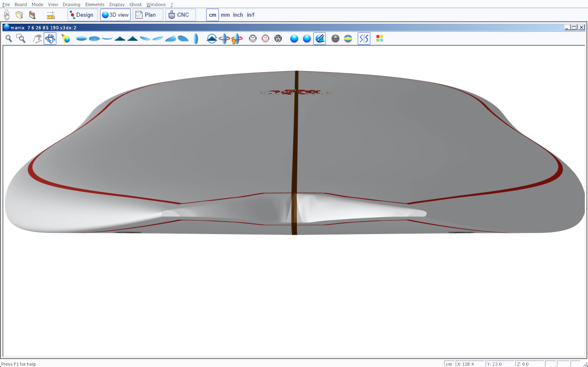Open the four-color squares palette
This screenshot has height=367, width=588.
[380, 39]
